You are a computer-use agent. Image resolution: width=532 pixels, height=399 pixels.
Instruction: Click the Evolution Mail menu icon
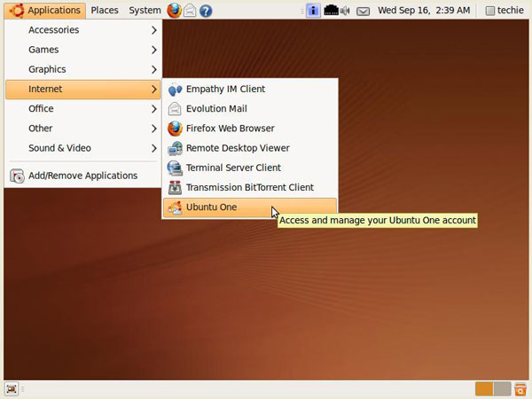pos(175,109)
